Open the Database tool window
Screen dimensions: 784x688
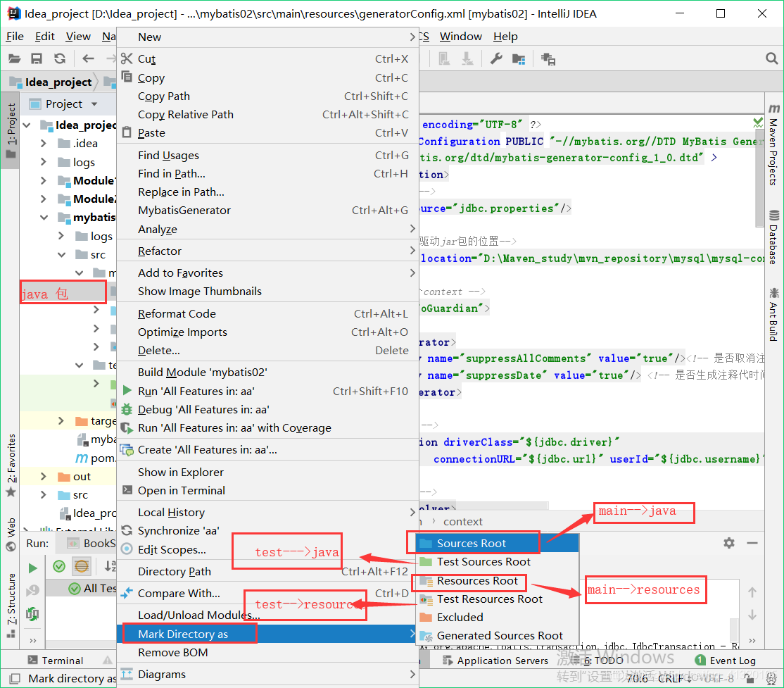click(x=773, y=237)
